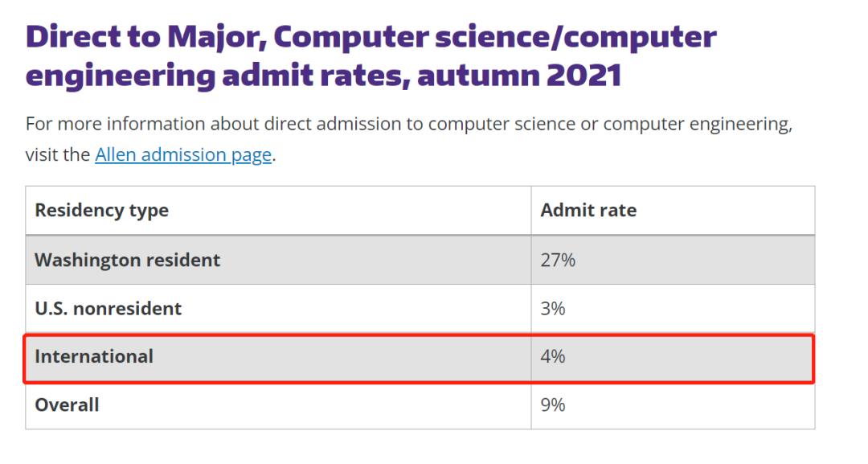Click the "Overall" row label

click(x=67, y=404)
